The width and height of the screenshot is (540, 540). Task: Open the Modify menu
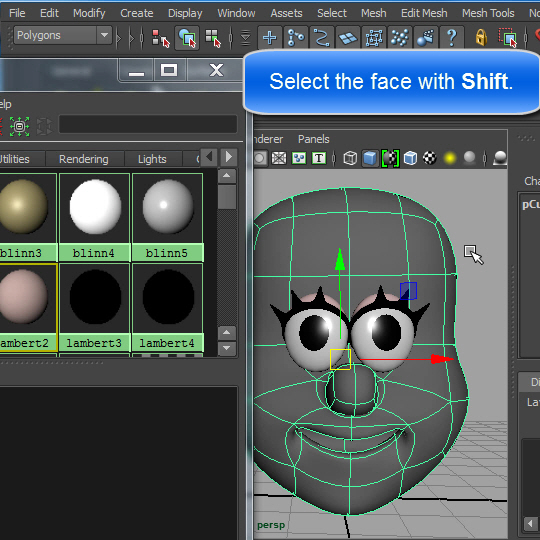89,13
